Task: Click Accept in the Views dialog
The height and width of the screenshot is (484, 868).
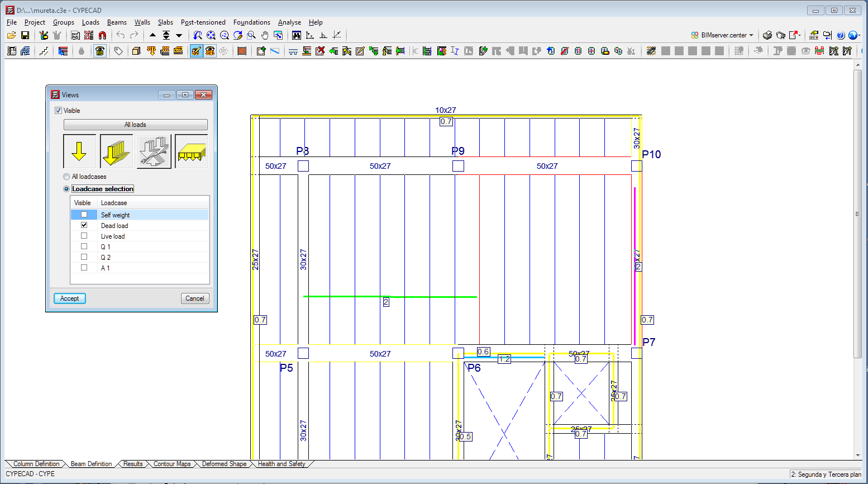Action: point(69,298)
